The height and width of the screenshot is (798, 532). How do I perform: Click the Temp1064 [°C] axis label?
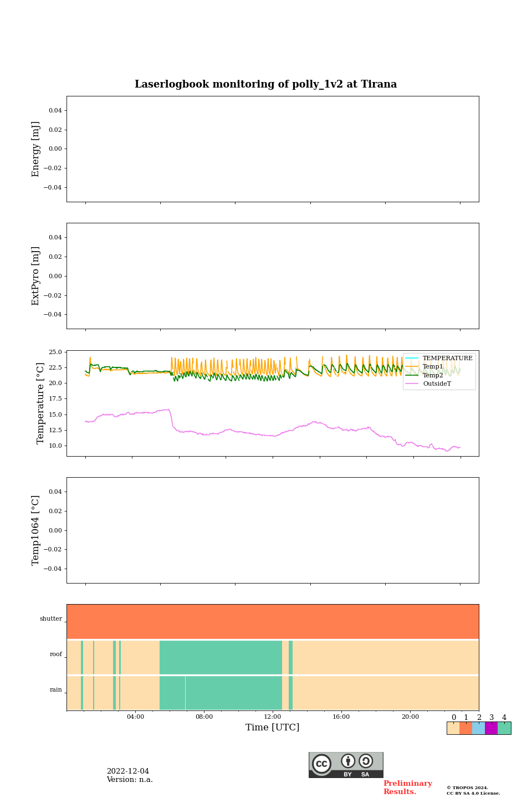35,530
